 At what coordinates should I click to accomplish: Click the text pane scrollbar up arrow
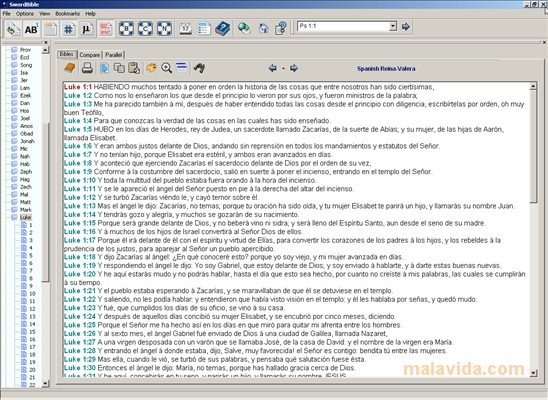pyautogui.click(x=533, y=86)
